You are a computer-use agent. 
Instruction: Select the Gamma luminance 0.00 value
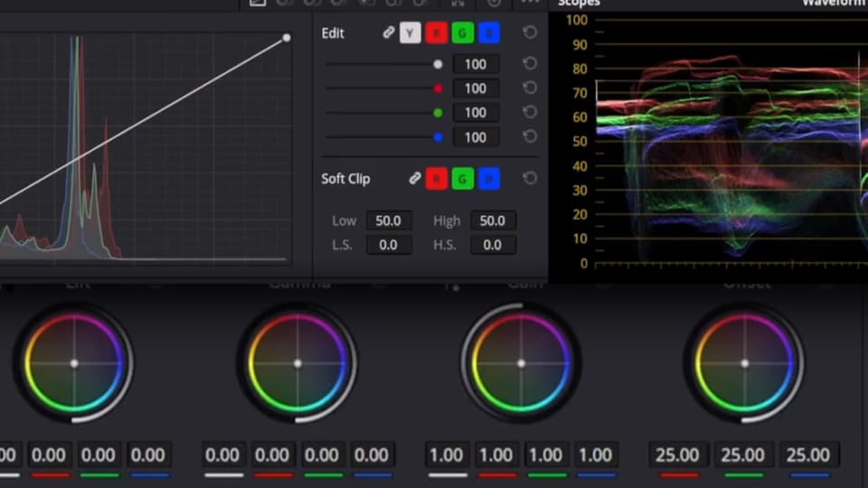click(x=222, y=455)
